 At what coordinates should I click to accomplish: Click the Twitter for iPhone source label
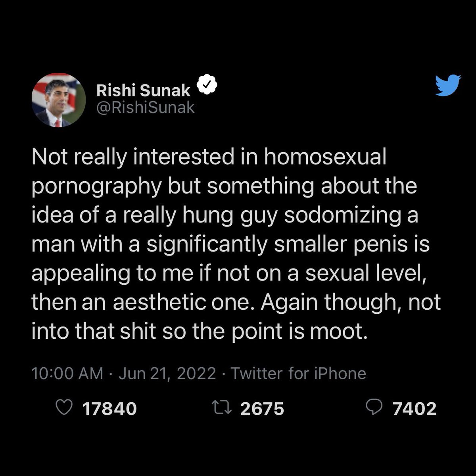pyautogui.click(x=298, y=373)
